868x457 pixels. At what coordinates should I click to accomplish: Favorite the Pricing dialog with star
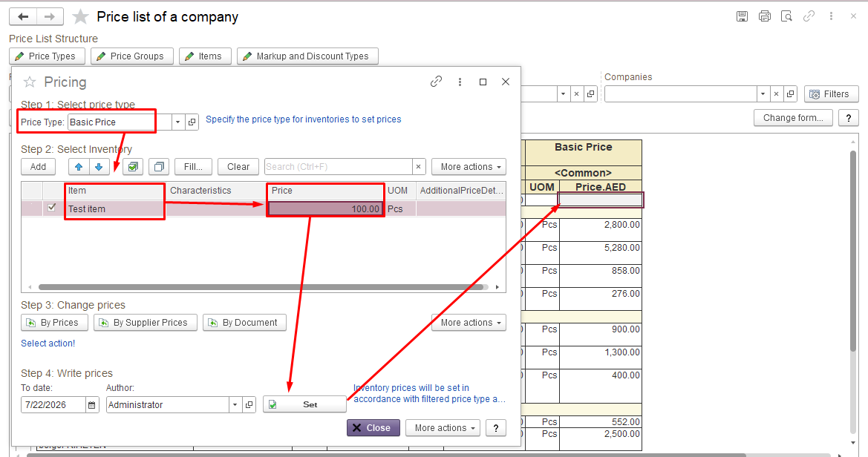coord(30,82)
